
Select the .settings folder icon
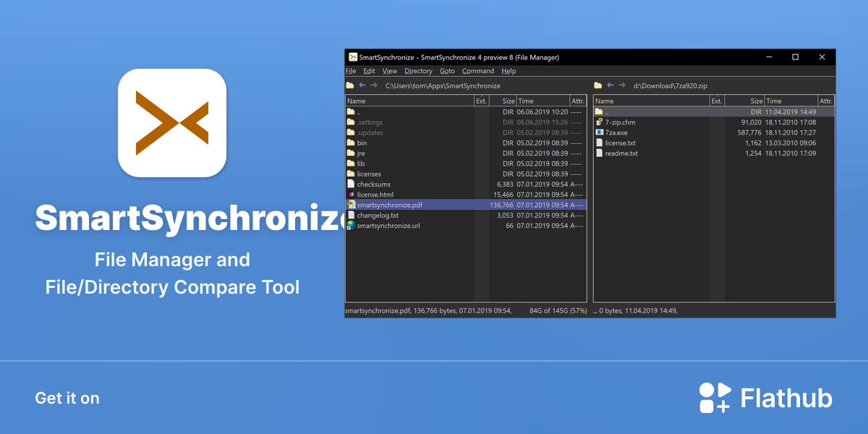click(351, 122)
